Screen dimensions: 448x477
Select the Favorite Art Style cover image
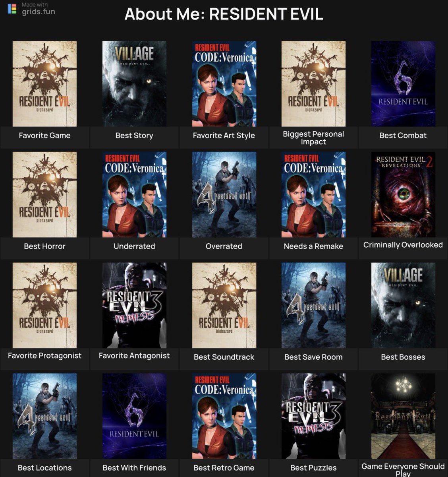[224, 84]
